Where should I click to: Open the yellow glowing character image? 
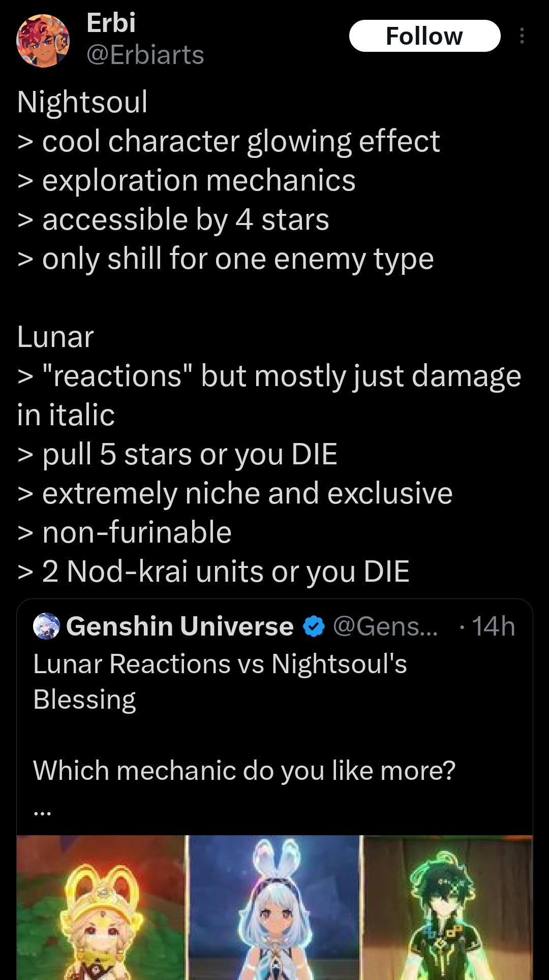(102, 907)
